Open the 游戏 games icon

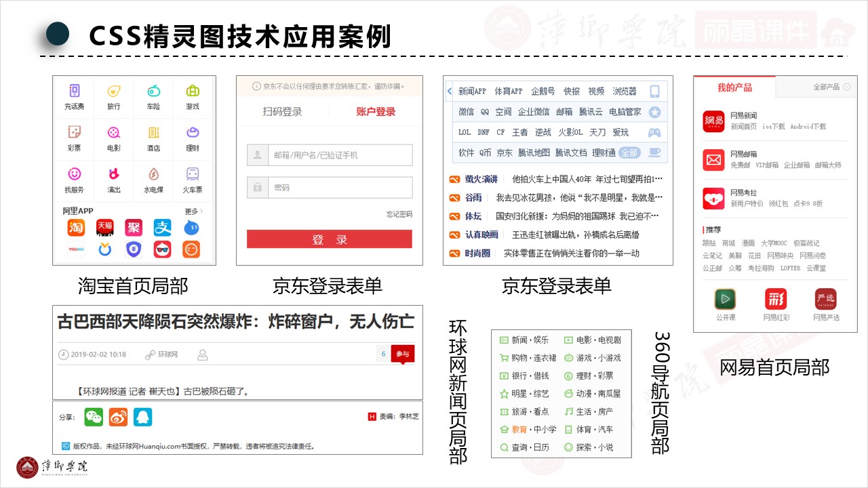(193, 91)
